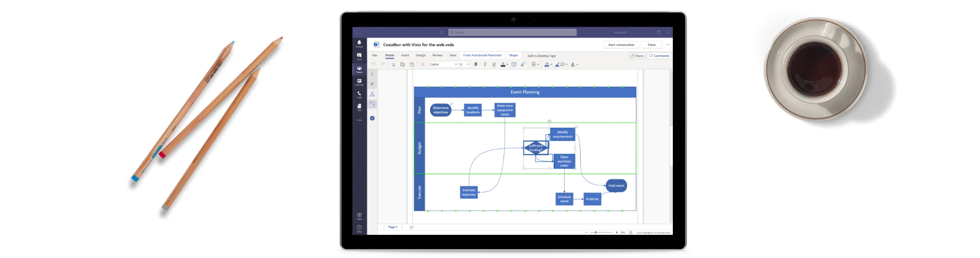Open the File menu
Screen dimensions: 980x258
coord(374,55)
